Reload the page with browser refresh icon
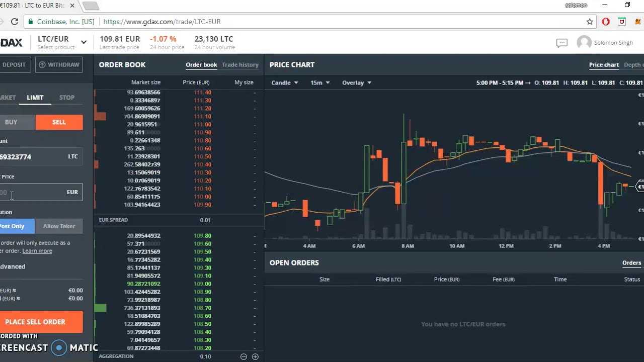The height and width of the screenshot is (362, 644). (x=15, y=22)
